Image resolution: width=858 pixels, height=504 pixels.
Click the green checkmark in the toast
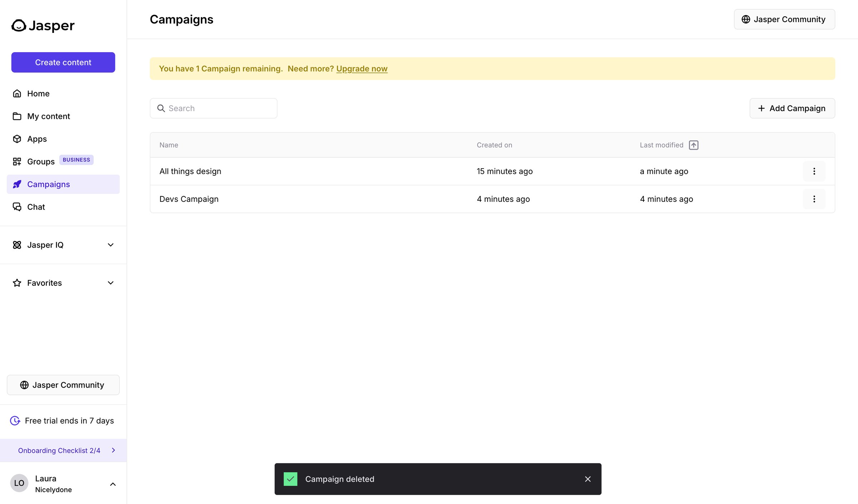[290, 479]
